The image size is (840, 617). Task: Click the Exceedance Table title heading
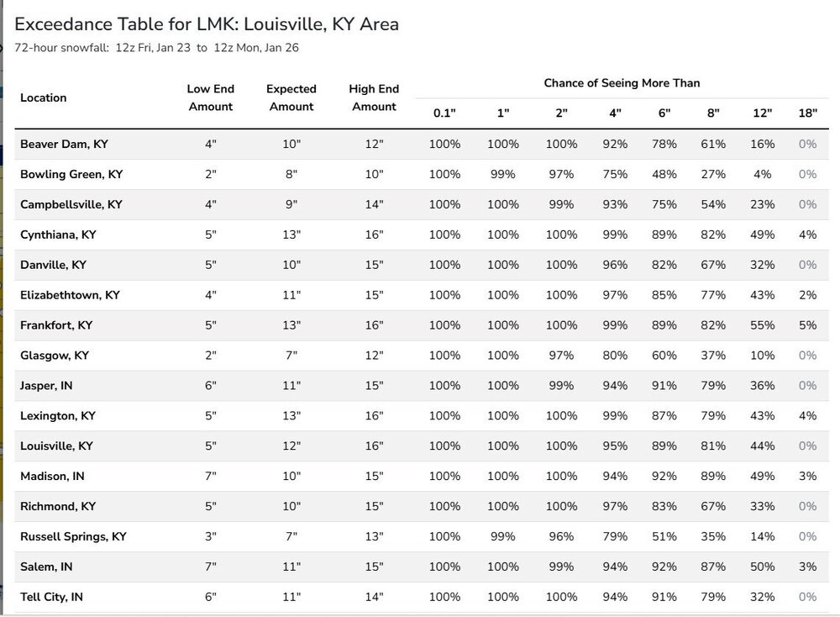coord(207,24)
